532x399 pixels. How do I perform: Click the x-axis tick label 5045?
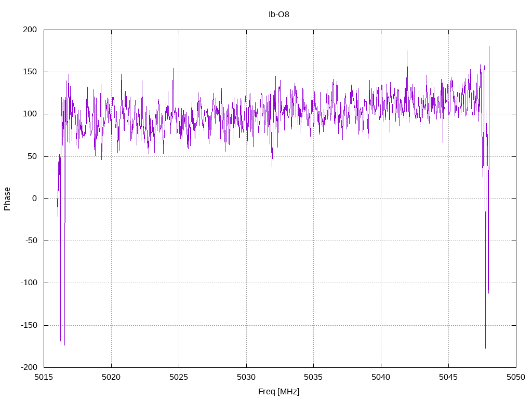(448, 377)
